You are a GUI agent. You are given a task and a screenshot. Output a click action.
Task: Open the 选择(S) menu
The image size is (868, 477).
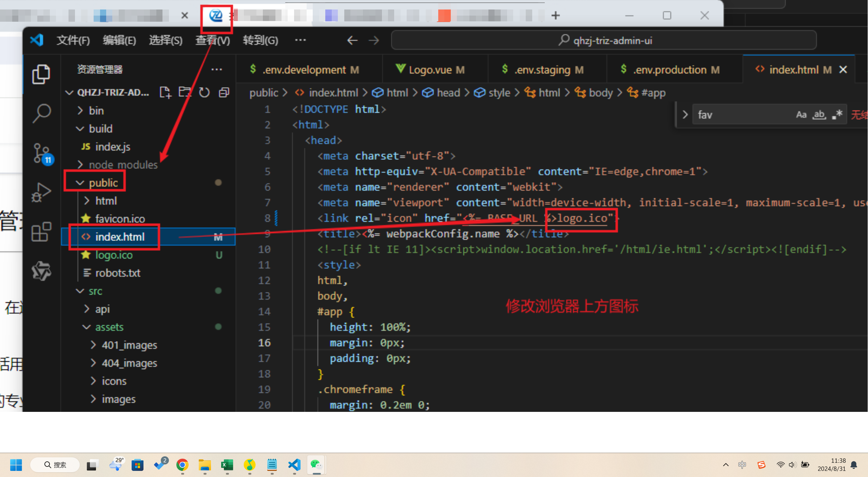click(x=166, y=40)
